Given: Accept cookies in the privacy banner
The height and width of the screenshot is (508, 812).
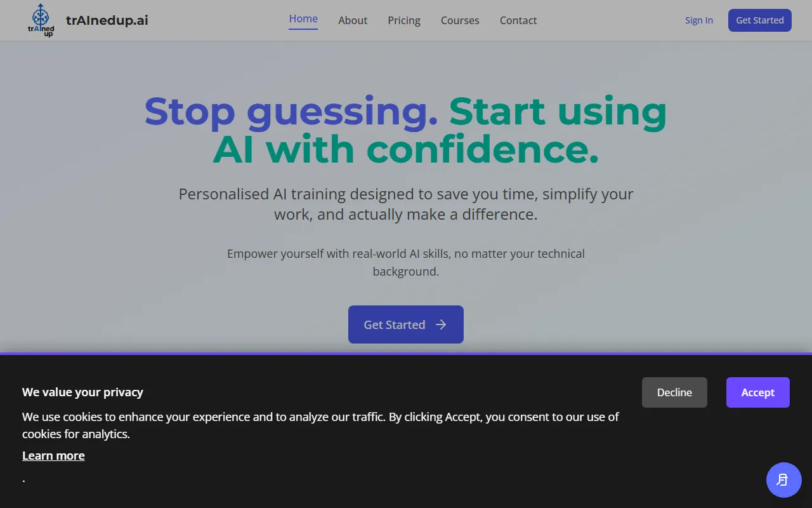Looking at the screenshot, I should point(757,392).
